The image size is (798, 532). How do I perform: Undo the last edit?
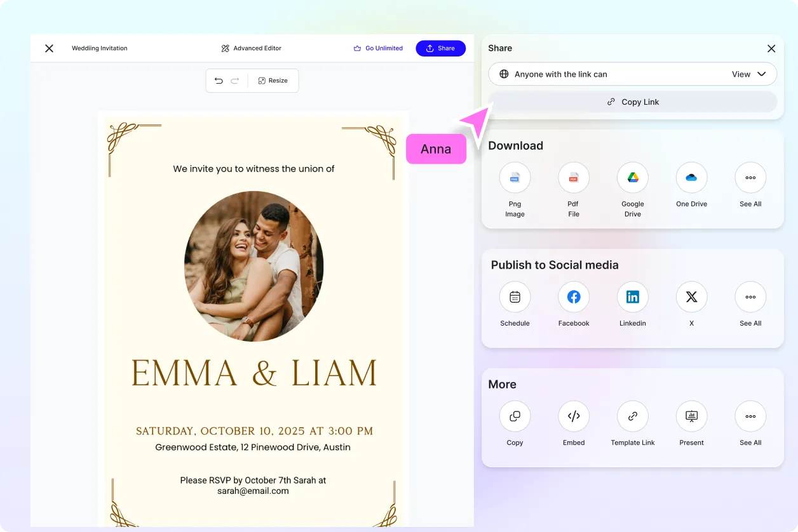[x=219, y=81]
